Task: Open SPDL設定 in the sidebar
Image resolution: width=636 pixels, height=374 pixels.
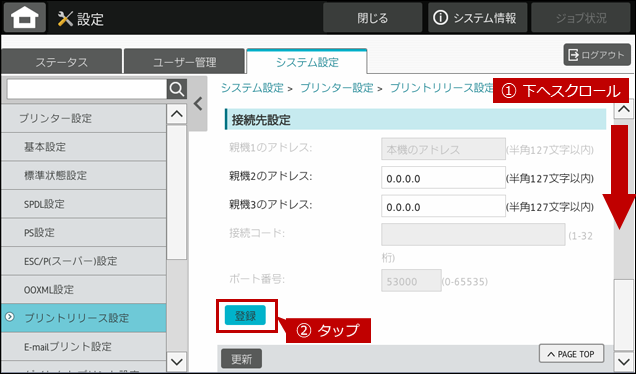Action: (84, 204)
